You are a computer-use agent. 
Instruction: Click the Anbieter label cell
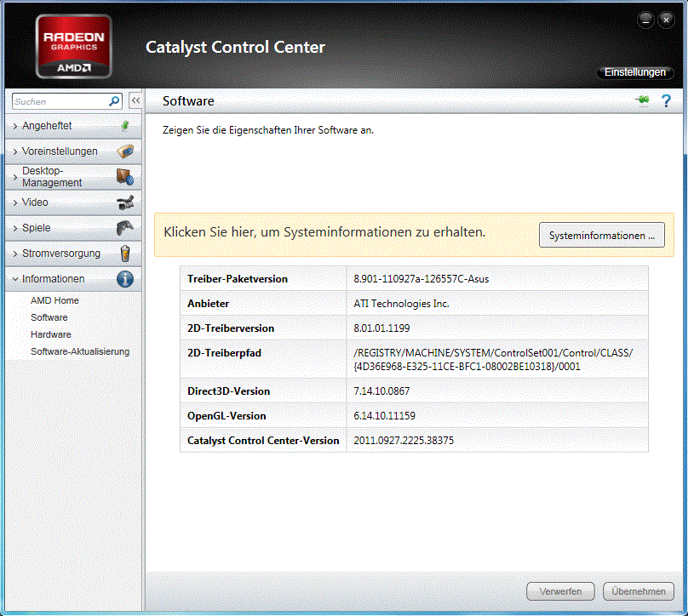(x=263, y=304)
